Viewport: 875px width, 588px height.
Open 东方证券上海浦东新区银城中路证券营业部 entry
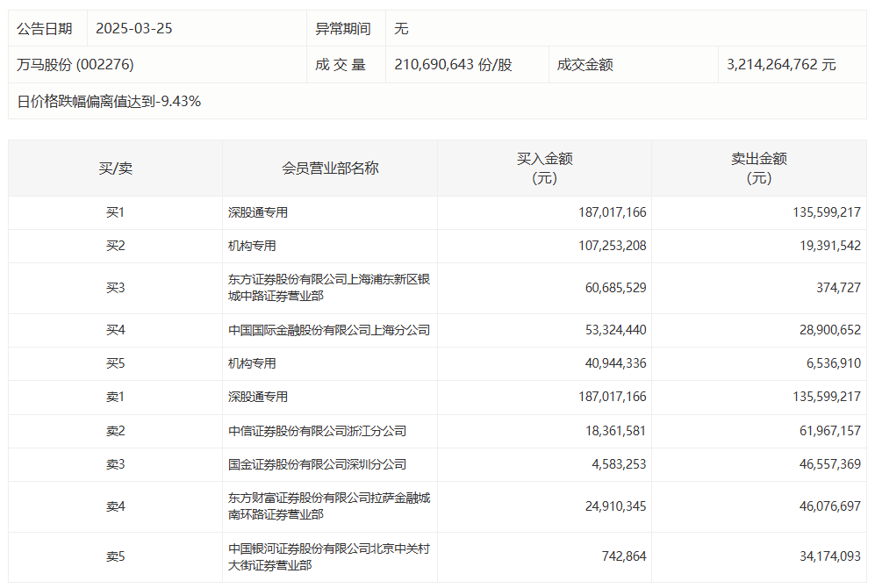coord(329,288)
